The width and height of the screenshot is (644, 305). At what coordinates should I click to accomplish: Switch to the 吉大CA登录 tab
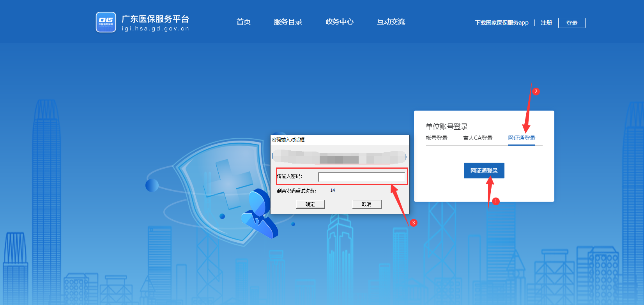(478, 138)
